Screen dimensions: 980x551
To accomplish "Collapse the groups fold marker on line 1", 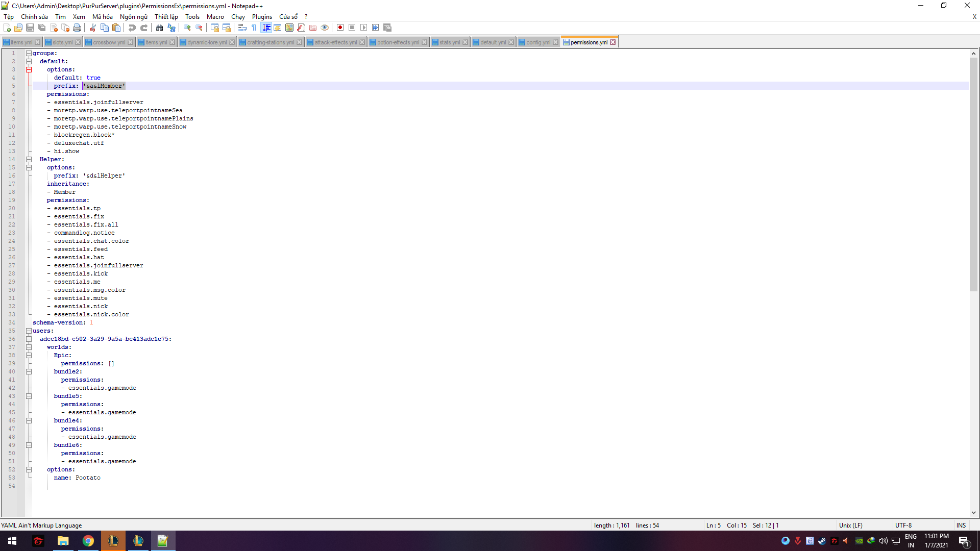I will [x=29, y=53].
